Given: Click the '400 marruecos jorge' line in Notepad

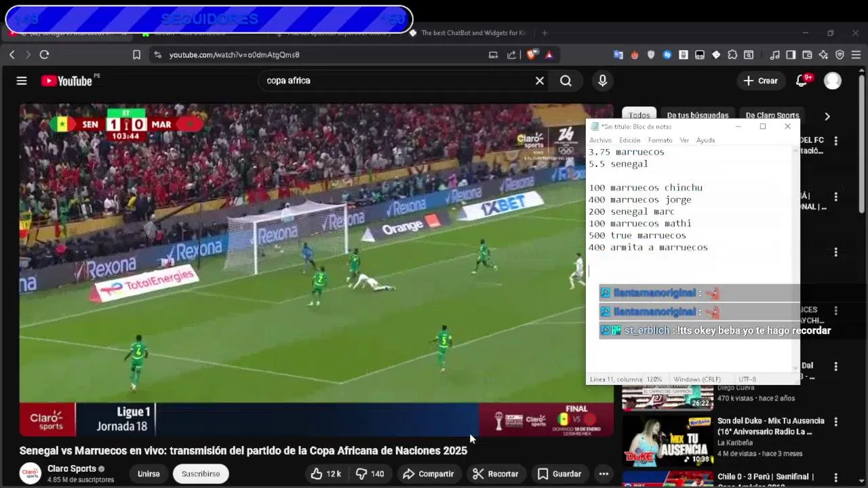Looking at the screenshot, I should (640, 200).
